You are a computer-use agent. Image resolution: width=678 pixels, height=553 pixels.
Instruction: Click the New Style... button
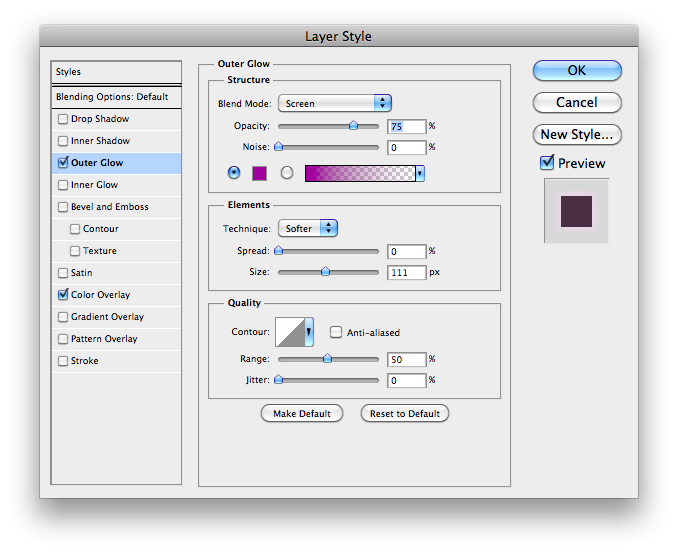pyautogui.click(x=577, y=134)
